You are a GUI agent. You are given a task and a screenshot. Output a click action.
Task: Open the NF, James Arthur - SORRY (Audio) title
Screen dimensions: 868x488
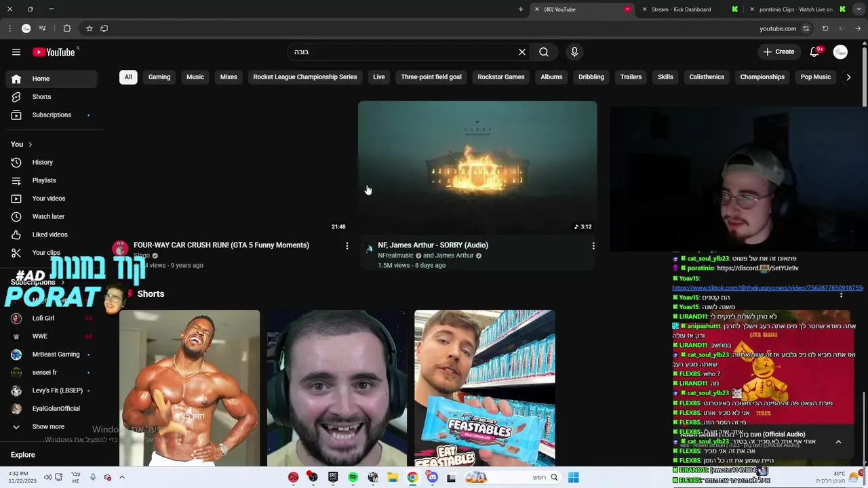click(433, 245)
